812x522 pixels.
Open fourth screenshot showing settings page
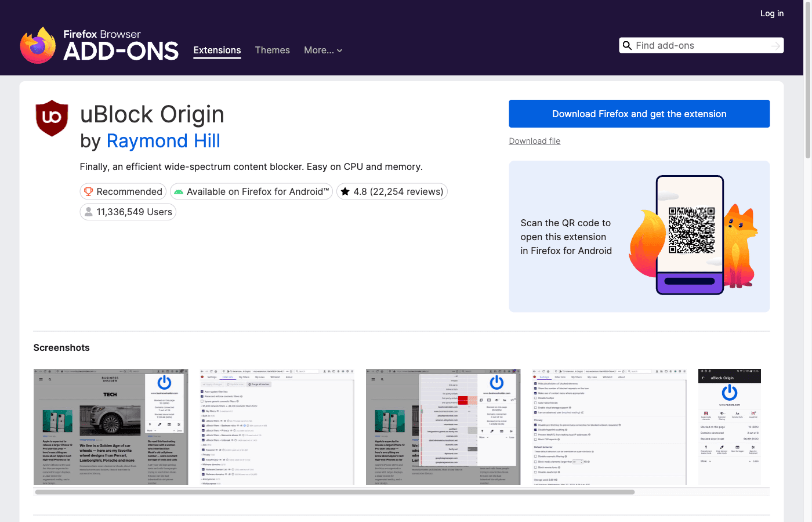click(x=610, y=426)
